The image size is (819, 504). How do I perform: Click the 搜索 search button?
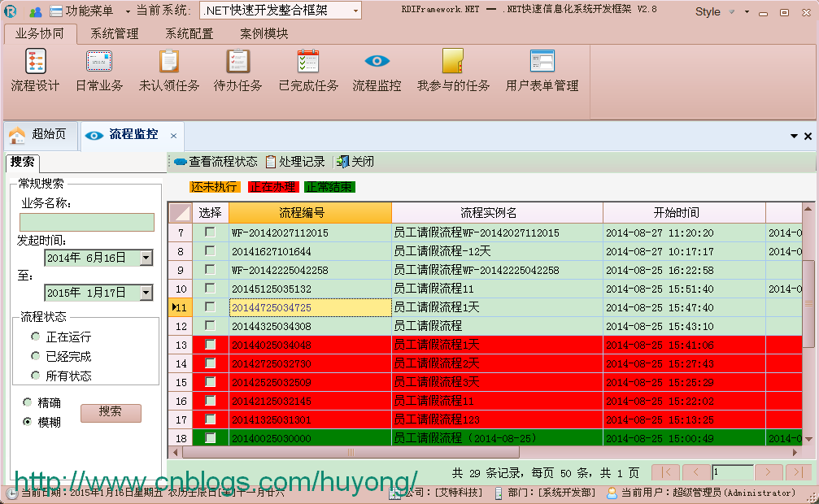point(111,412)
